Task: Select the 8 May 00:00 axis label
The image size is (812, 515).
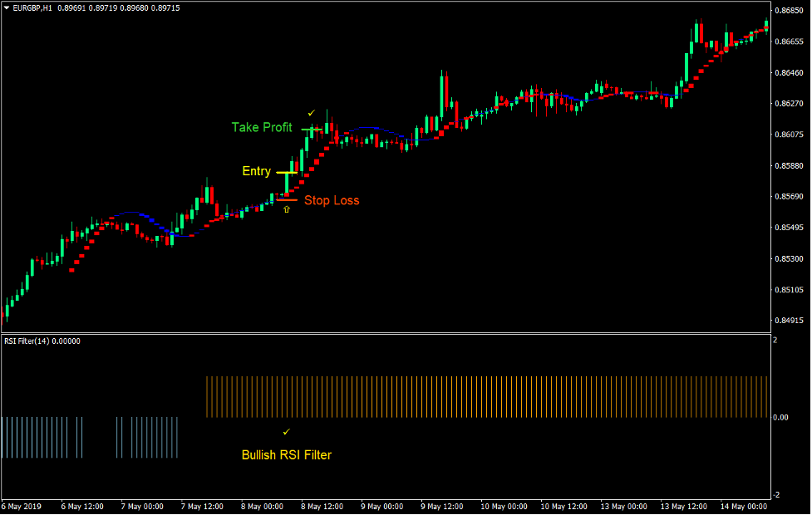Action: 261,507
